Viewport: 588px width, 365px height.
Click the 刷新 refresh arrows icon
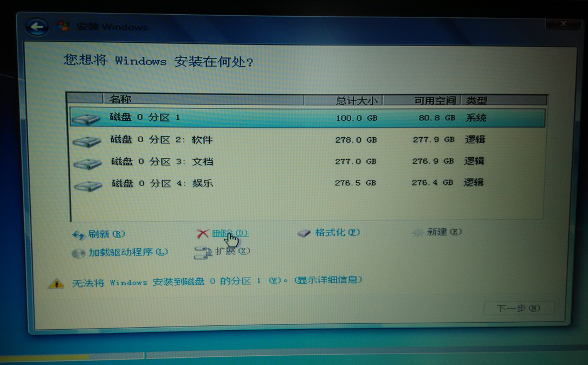tap(79, 235)
